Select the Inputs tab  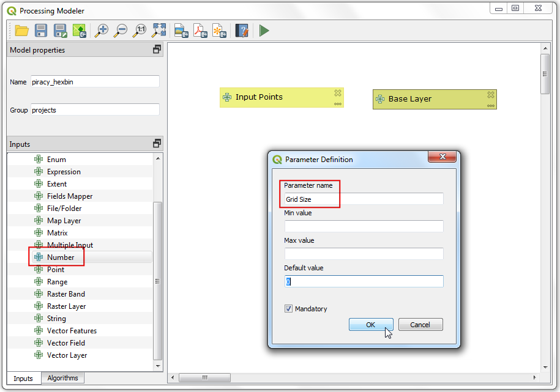click(x=23, y=378)
